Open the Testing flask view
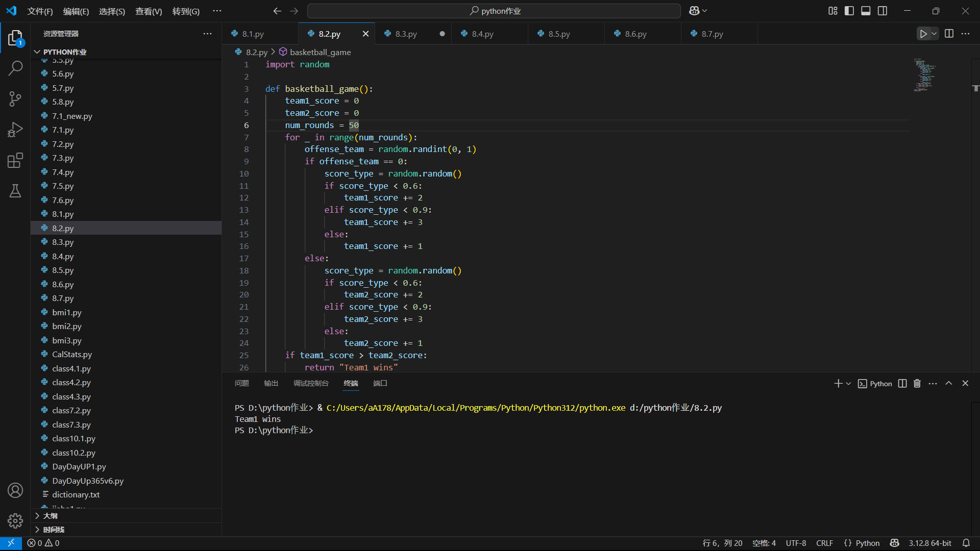This screenshot has height=551, width=980. point(15,191)
